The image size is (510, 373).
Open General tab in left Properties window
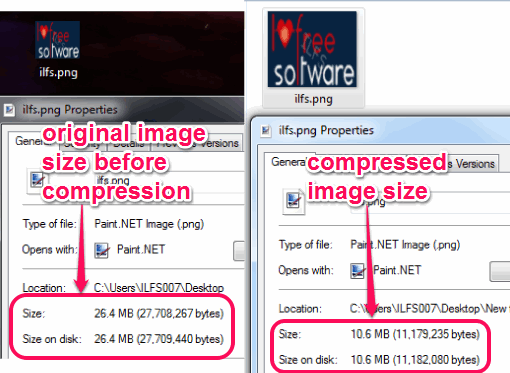click(33, 141)
